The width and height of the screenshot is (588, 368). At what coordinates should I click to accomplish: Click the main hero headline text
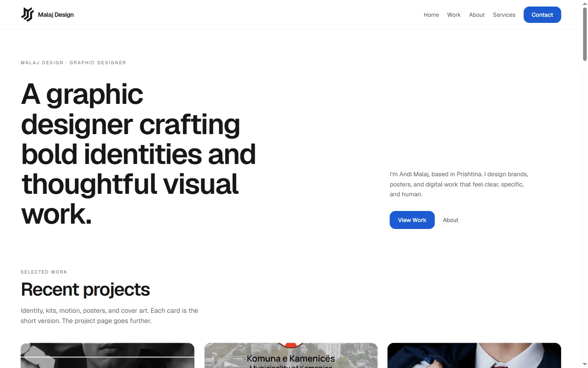pyautogui.click(x=138, y=154)
